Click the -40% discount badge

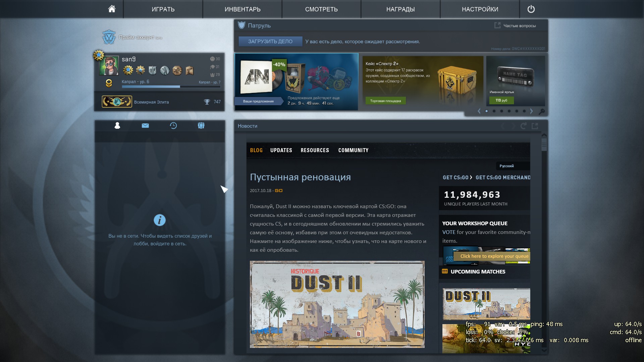coord(279,64)
